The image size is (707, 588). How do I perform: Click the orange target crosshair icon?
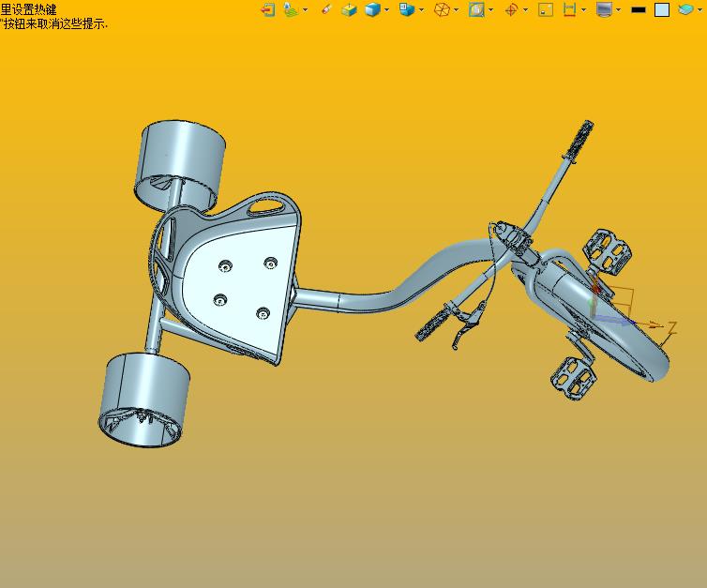click(x=511, y=9)
